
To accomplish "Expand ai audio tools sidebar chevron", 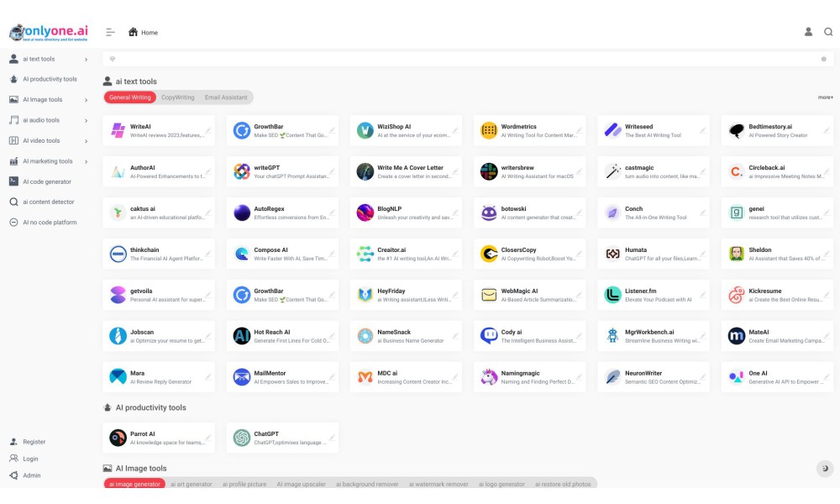I will 86,120.
